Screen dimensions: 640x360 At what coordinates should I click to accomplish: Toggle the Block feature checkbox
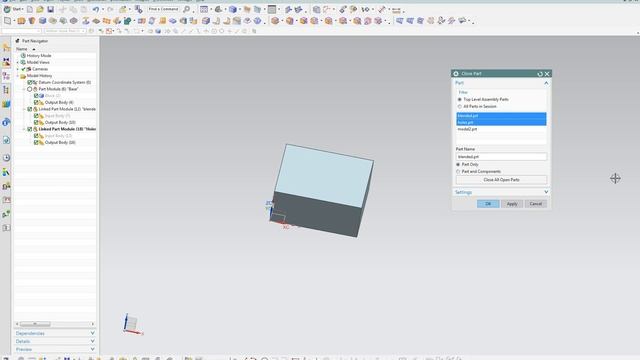tap(36, 96)
